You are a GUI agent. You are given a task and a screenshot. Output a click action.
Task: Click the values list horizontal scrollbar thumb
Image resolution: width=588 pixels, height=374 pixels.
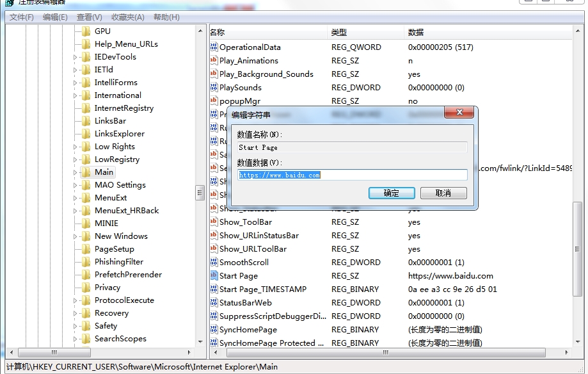click(x=386, y=353)
